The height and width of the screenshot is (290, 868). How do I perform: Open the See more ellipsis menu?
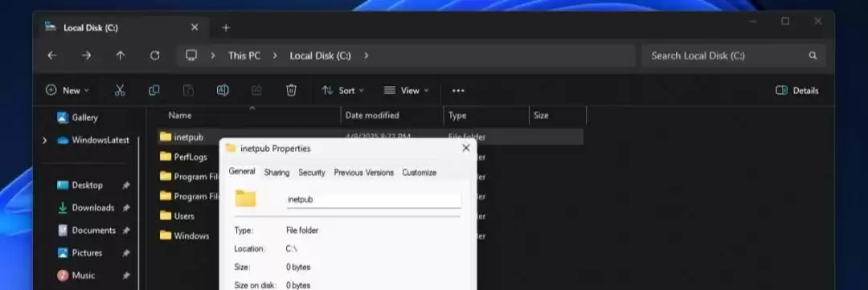[458, 91]
